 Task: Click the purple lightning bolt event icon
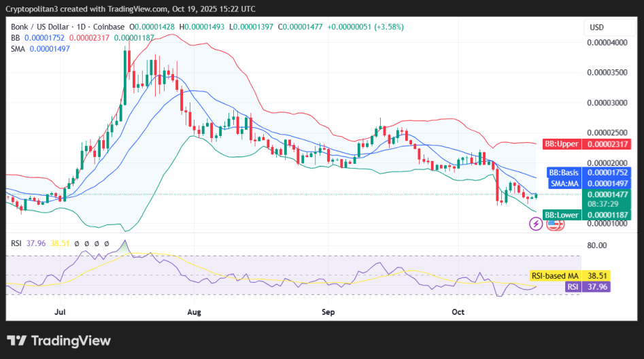point(536,223)
